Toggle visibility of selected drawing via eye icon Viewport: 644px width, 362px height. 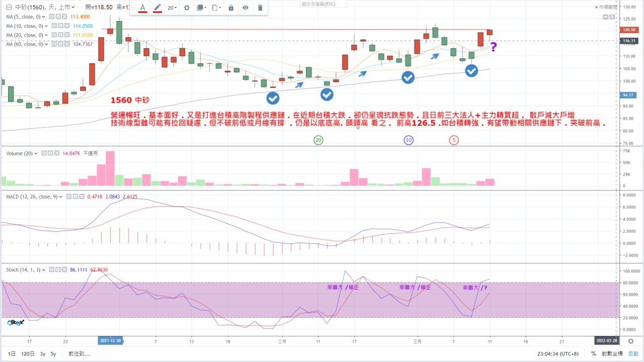[246, 8]
